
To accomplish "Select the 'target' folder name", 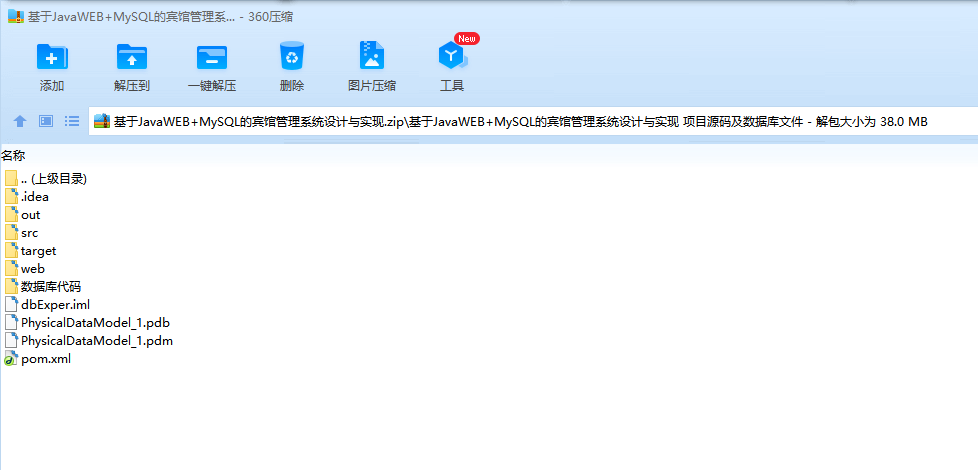I will click(39, 251).
